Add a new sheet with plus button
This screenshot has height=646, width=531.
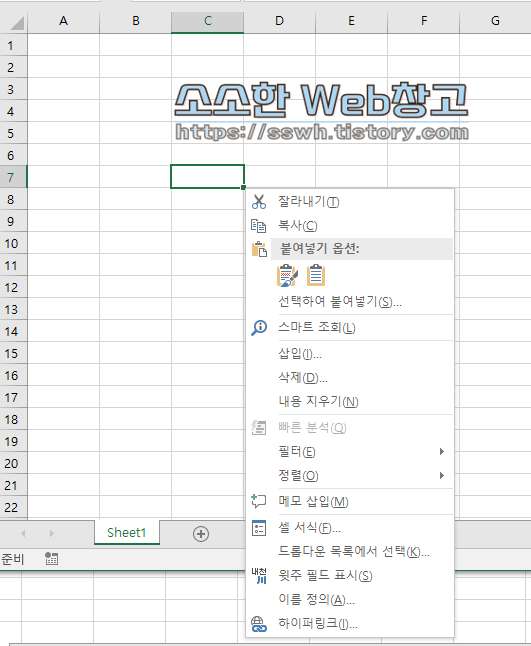click(x=201, y=534)
